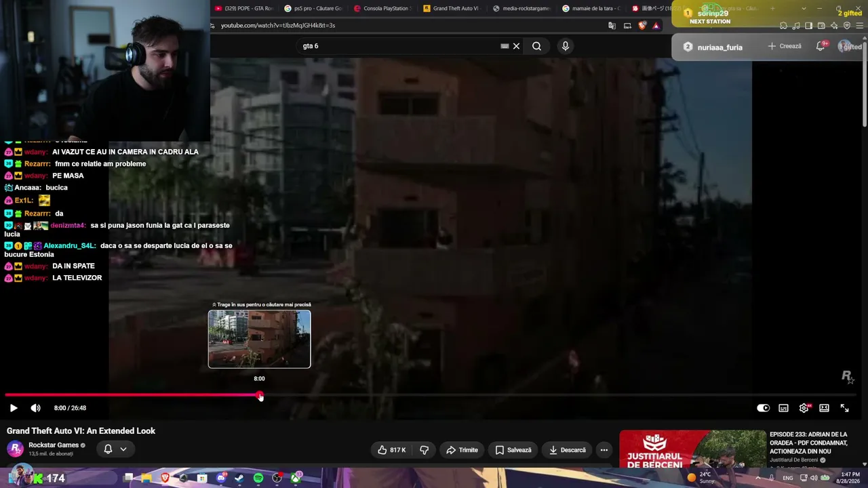Image resolution: width=868 pixels, height=488 pixels.
Task: Open the YouTube notifications bell
Action: point(821,46)
